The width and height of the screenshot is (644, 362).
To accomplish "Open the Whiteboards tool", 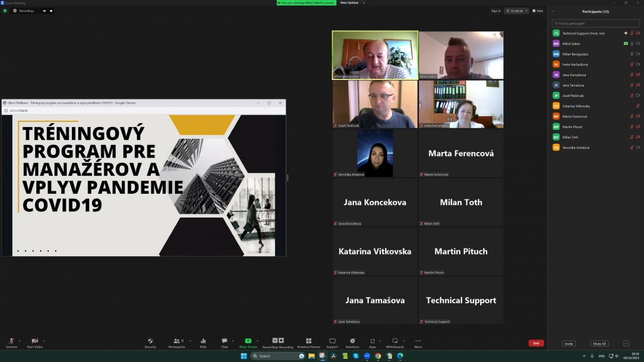I will coord(395,341).
